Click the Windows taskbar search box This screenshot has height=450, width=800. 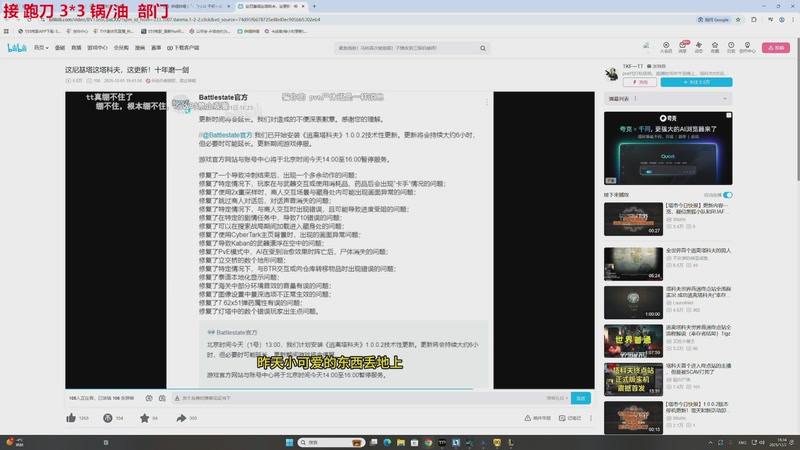click(x=332, y=442)
